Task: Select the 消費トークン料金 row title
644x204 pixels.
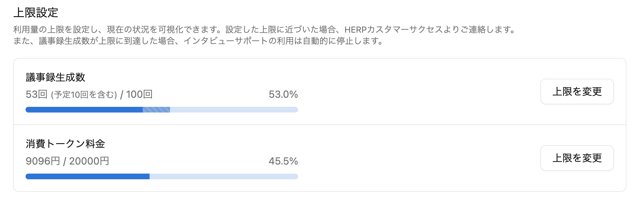Action: pos(65,144)
